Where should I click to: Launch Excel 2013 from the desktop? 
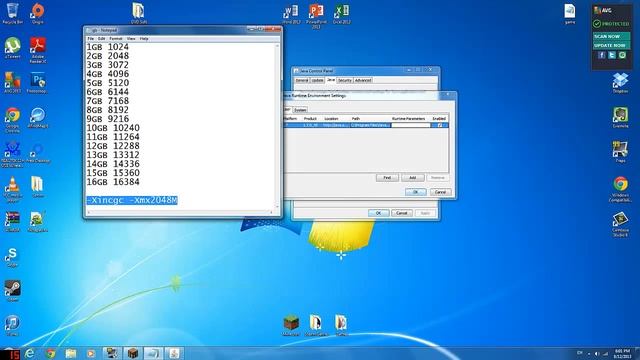point(341,14)
